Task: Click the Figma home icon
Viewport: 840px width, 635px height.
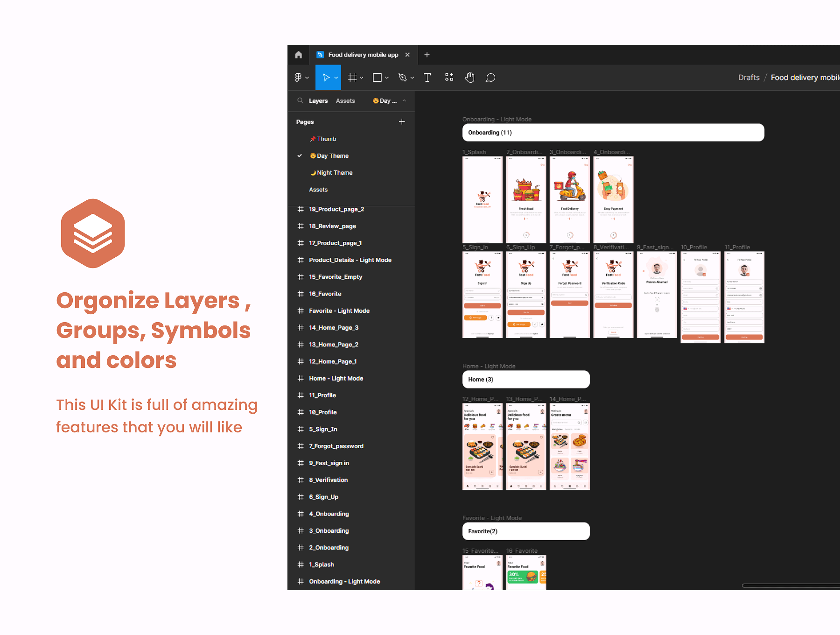Action: (x=299, y=55)
